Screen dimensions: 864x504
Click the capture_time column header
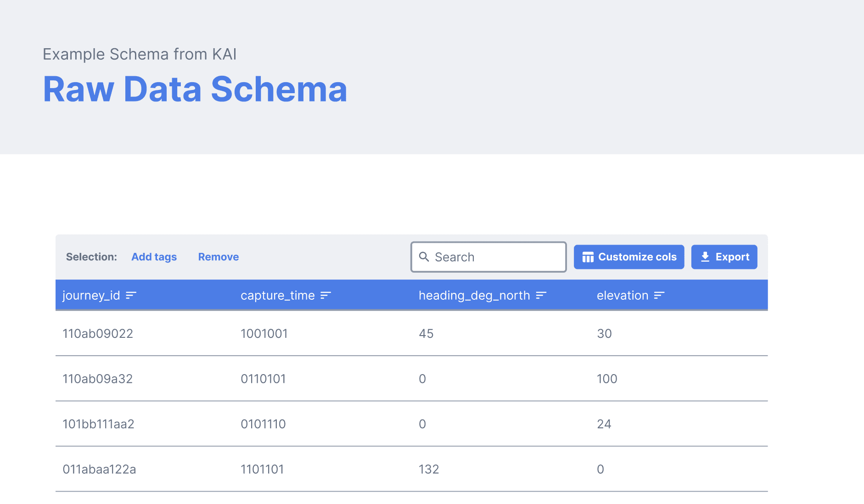tap(278, 296)
